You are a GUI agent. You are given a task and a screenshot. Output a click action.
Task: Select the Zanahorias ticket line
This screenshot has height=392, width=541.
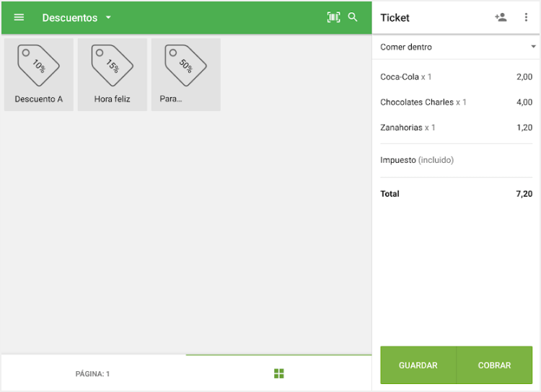coord(456,128)
